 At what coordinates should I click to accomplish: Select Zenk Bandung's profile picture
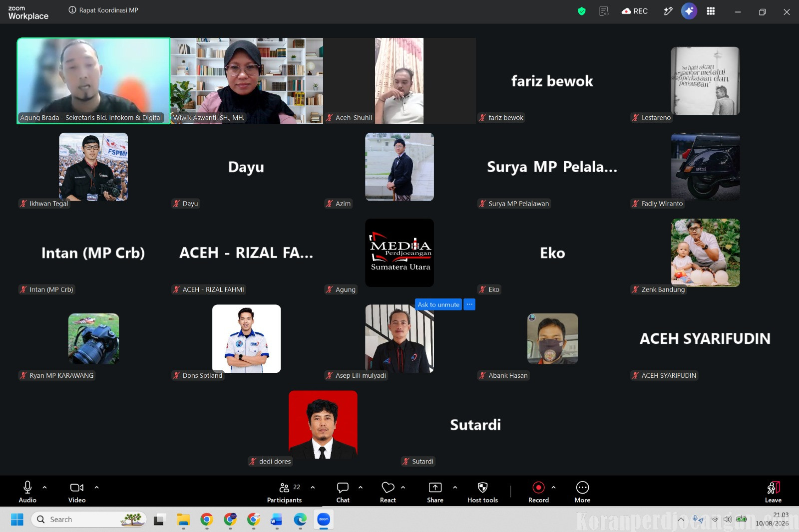click(x=705, y=253)
